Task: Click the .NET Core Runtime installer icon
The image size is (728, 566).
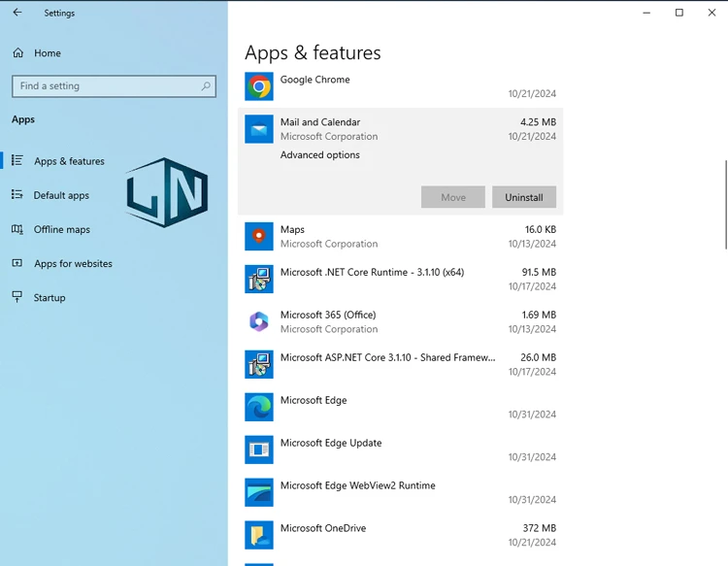Action: tap(259, 279)
